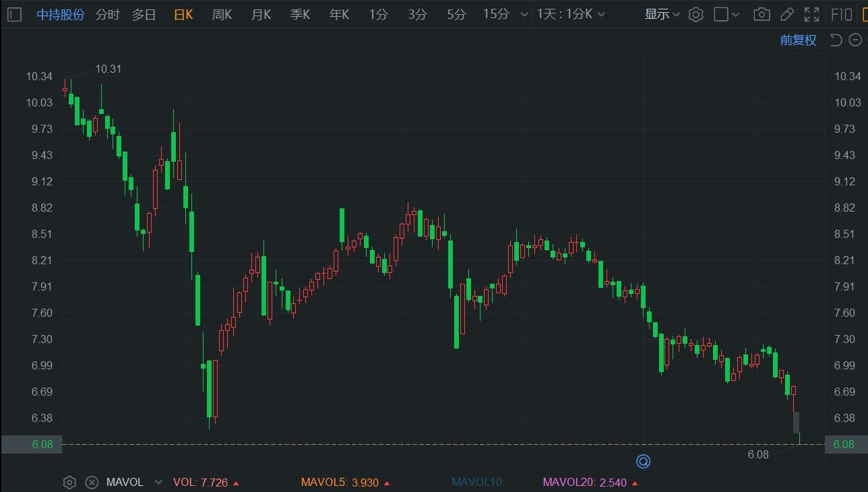Image resolution: width=868 pixels, height=492 pixels.
Task: Switch to 分时 intraday tab
Action: (108, 14)
